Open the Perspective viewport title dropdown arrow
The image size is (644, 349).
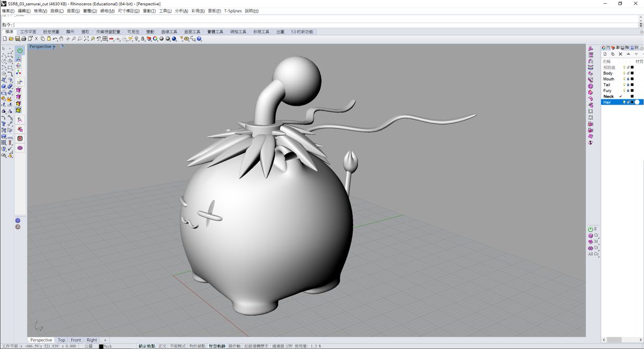coord(55,47)
